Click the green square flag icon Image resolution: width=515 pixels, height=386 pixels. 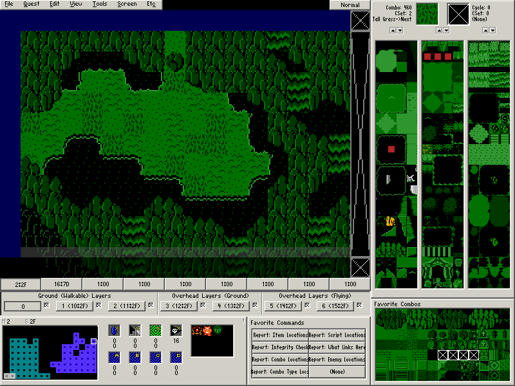[155, 330]
